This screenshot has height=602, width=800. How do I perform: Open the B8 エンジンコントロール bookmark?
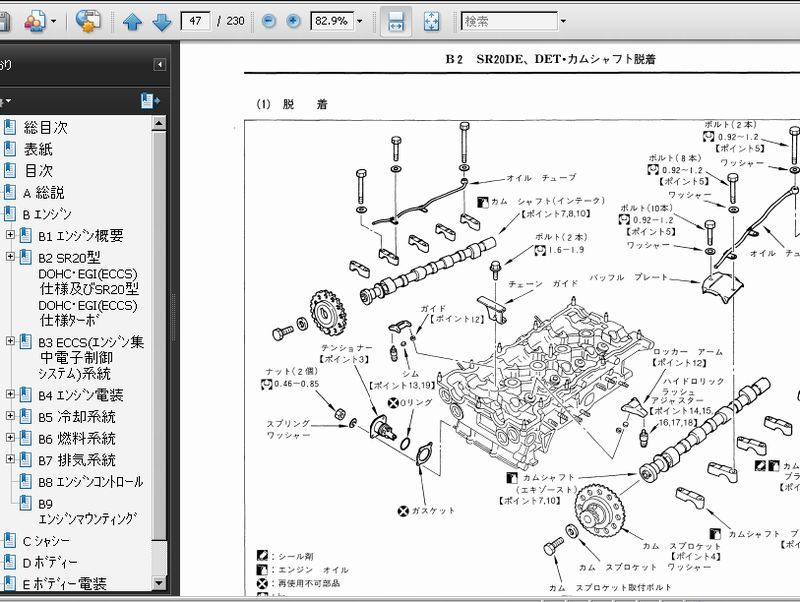coord(91,482)
